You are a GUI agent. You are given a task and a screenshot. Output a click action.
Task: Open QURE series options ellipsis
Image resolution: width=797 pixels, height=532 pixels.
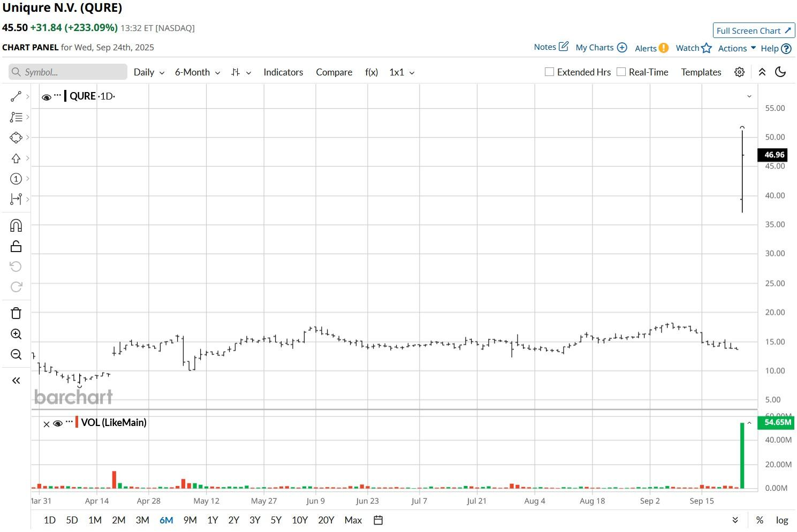[58, 95]
